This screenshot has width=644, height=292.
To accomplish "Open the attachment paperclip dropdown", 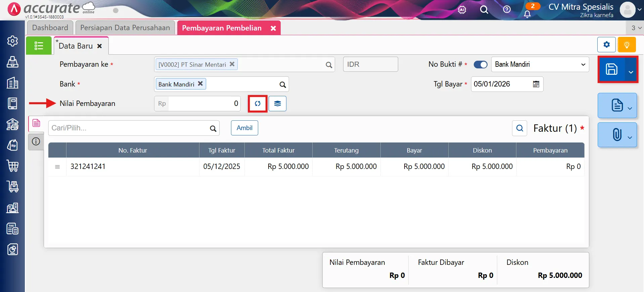I will click(617, 135).
